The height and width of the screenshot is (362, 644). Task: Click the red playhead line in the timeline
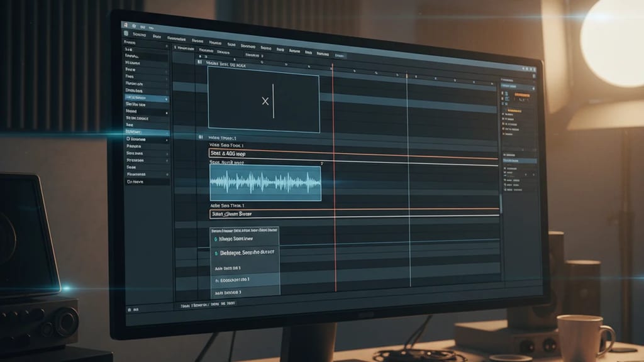335,177
